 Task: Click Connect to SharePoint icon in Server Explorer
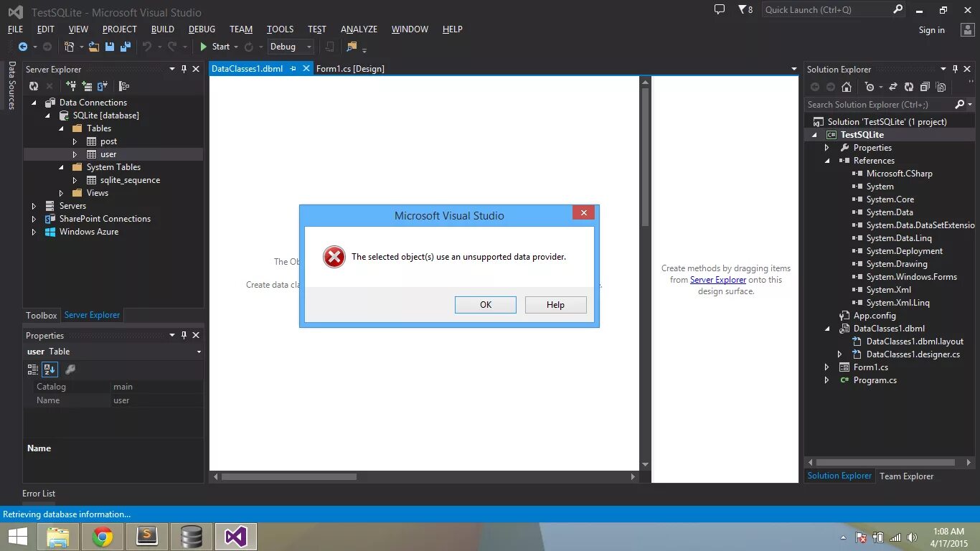coord(103,86)
